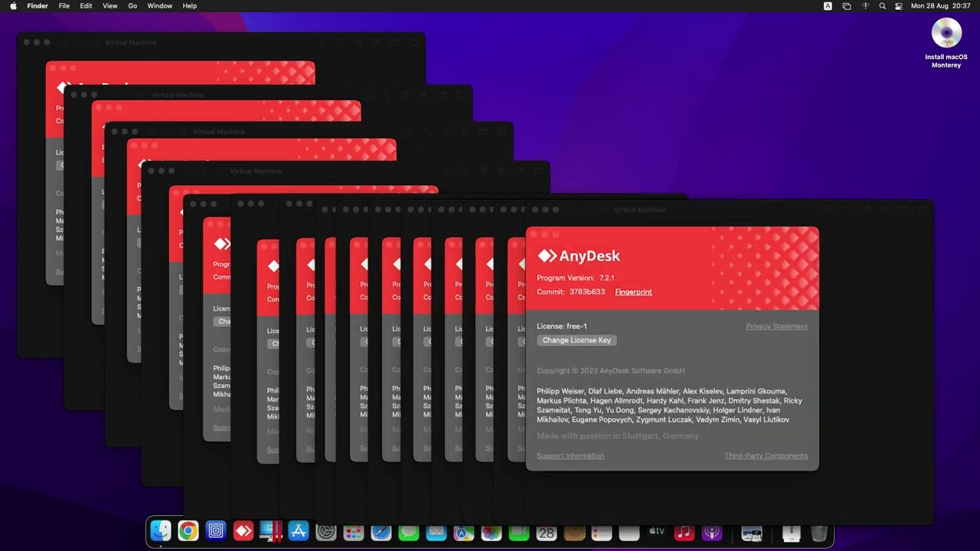Open the File menu
980x551 pixels.
pyautogui.click(x=64, y=6)
